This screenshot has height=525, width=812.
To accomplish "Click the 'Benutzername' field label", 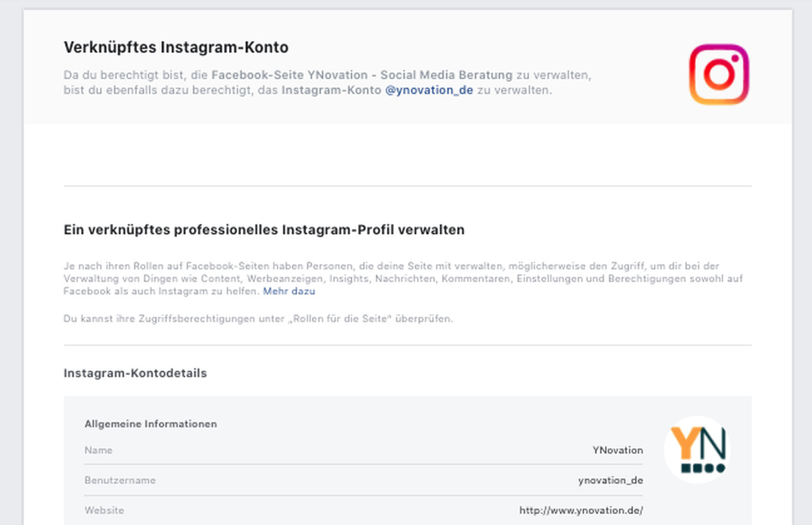I will (x=120, y=480).
